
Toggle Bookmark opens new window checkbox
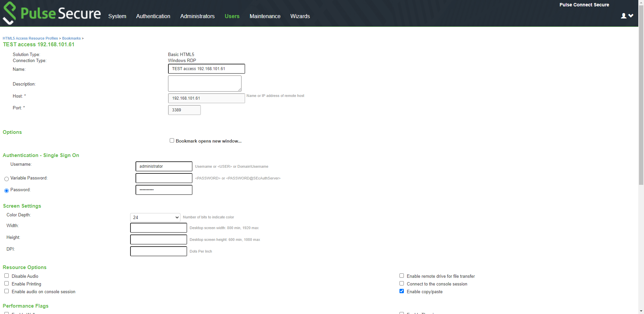click(x=172, y=141)
